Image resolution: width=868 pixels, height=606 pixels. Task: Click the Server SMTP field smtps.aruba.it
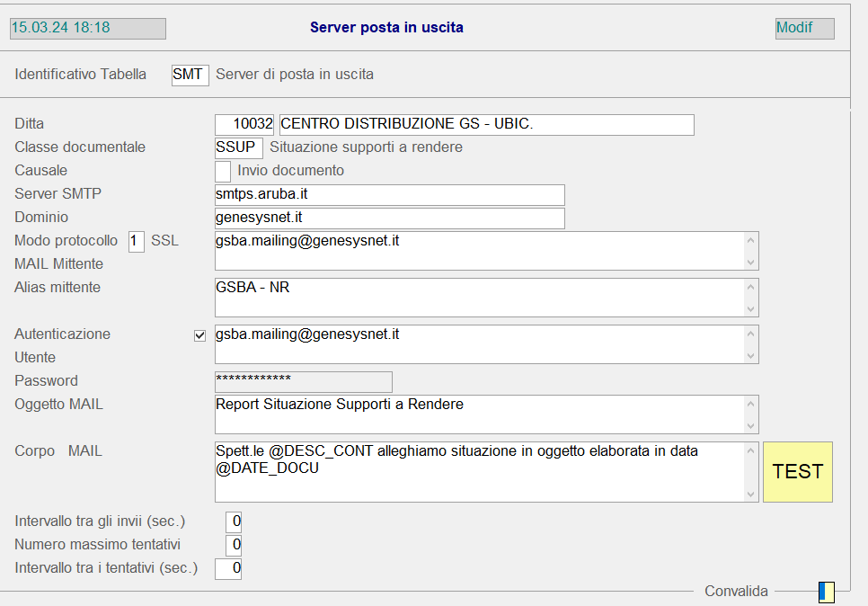(x=389, y=194)
